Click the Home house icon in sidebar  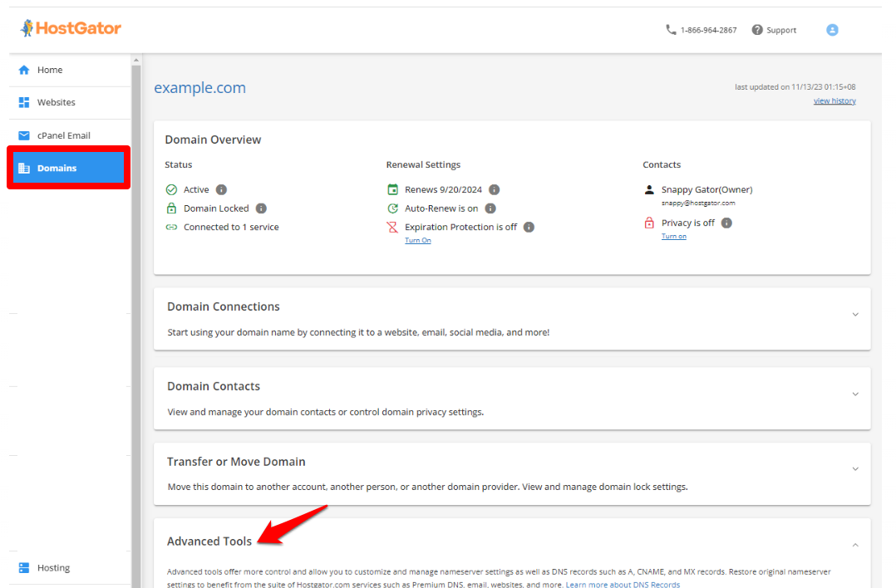coord(24,70)
